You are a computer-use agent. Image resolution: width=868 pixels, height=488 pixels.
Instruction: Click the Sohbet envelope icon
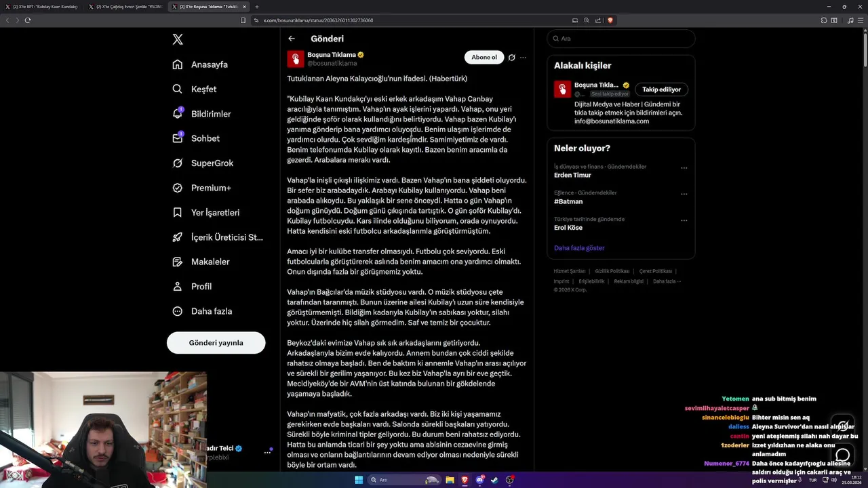click(178, 138)
